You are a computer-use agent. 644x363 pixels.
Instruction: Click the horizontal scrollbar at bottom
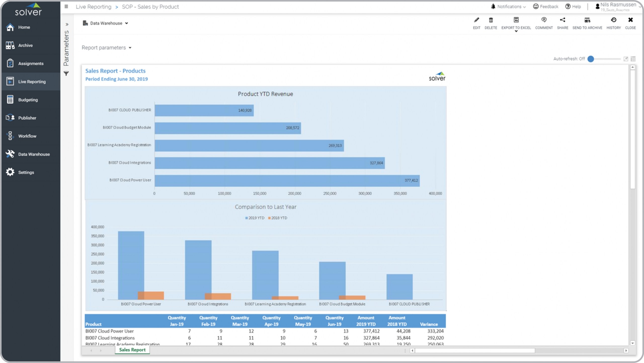[x=474, y=350]
